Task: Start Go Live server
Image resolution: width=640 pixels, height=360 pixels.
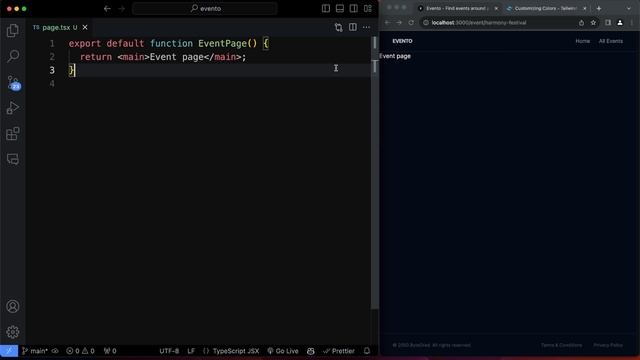Action: pyautogui.click(x=283, y=351)
